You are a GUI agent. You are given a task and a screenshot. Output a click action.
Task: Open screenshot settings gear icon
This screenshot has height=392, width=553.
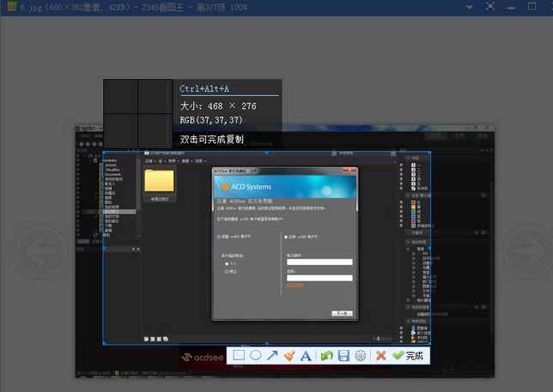(360, 356)
